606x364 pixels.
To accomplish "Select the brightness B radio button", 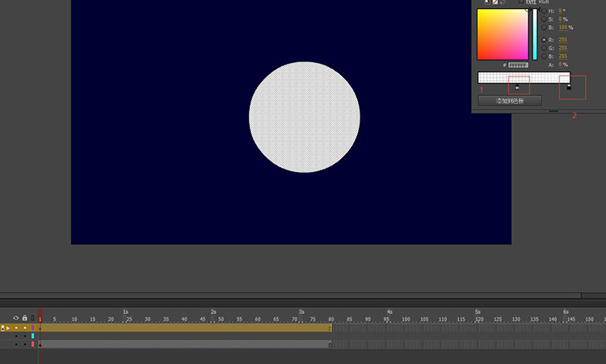I will (x=544, y=27).
